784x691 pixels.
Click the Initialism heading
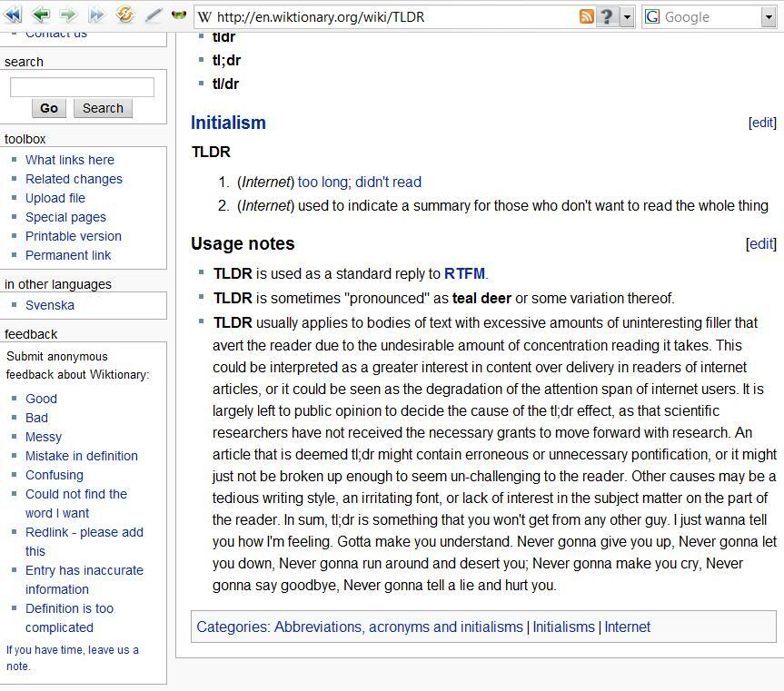229,123
